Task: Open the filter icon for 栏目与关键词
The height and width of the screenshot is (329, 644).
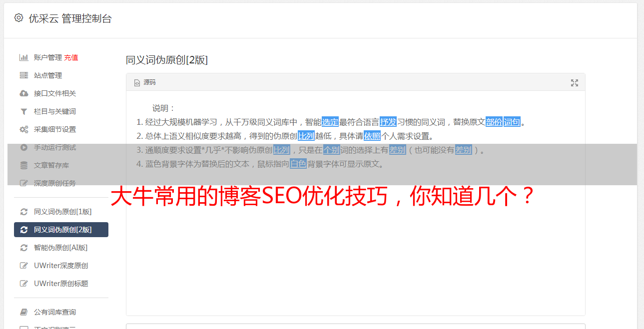Action: click(x=23, y=111)
